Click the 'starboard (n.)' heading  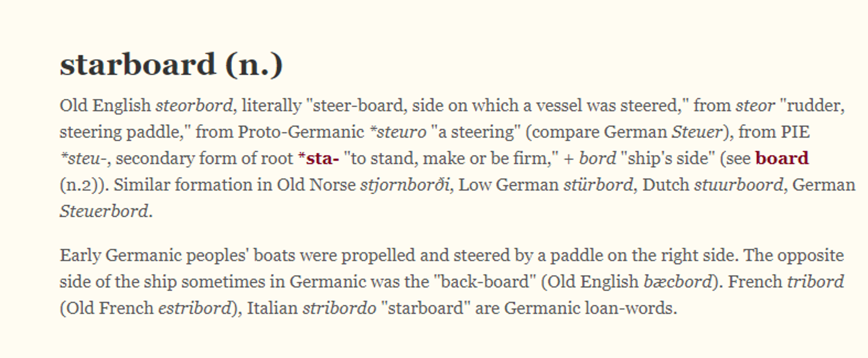click(x=171, y=65)
